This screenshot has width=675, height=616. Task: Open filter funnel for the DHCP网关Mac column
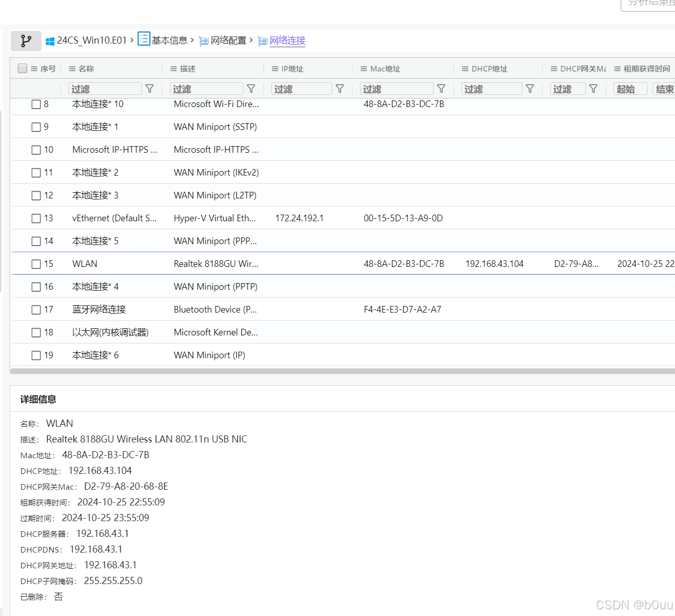click(x=593, y=89)
